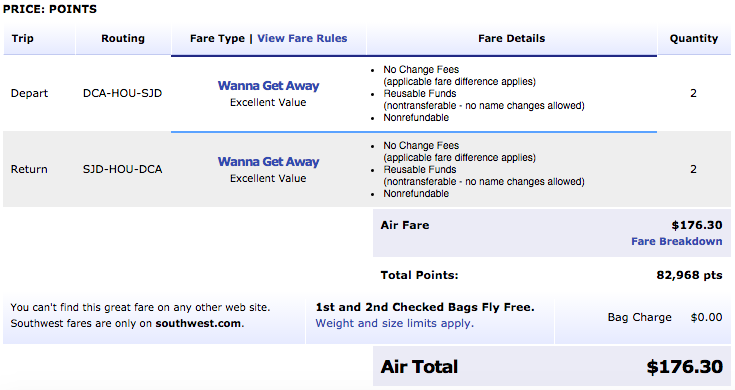Click the Fare Breakdown link
Viewport: 735px width, 390px height.
(676, 241)
